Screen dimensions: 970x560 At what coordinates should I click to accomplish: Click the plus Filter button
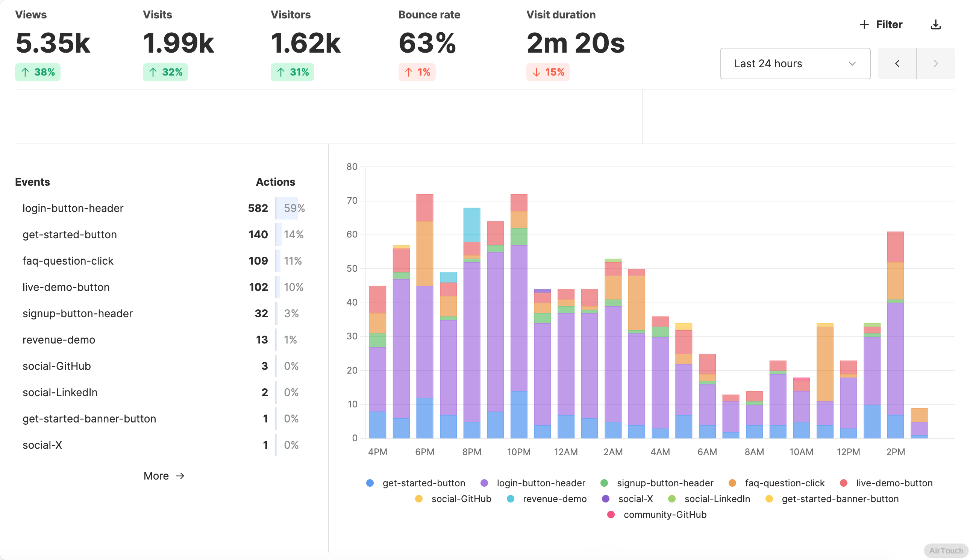point(881,24)
